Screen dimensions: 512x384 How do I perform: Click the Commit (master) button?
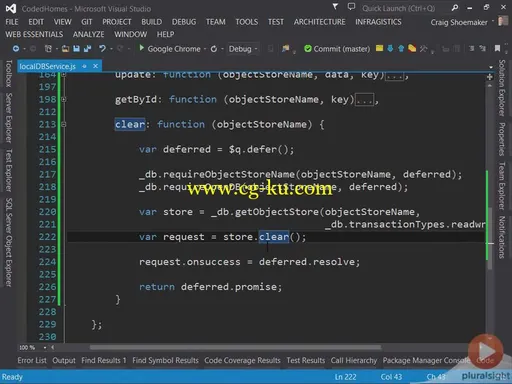(337, 49)
